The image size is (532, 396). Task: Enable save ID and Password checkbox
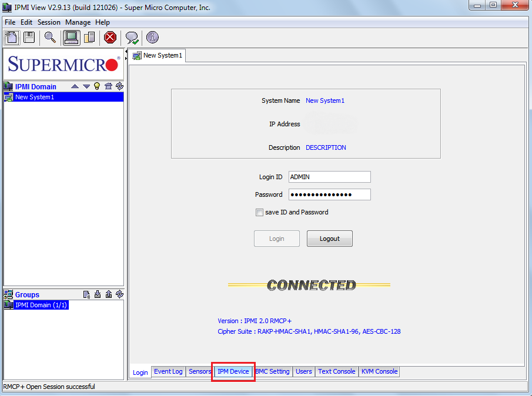(259, 213)
